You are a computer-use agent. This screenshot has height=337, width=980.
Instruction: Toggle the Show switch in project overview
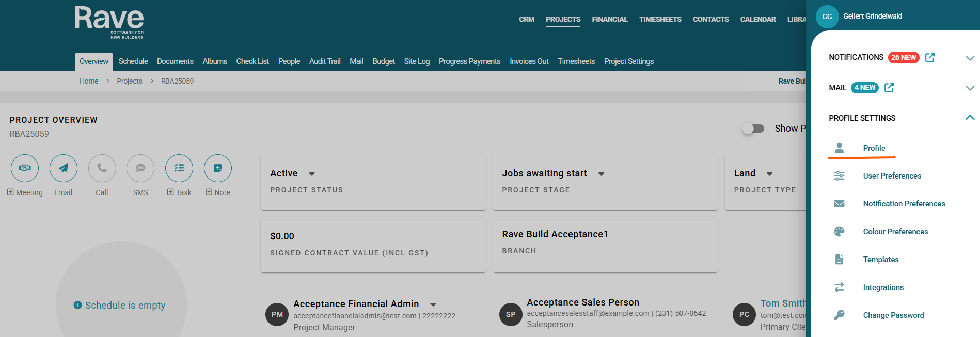click(x=753, y=129)
